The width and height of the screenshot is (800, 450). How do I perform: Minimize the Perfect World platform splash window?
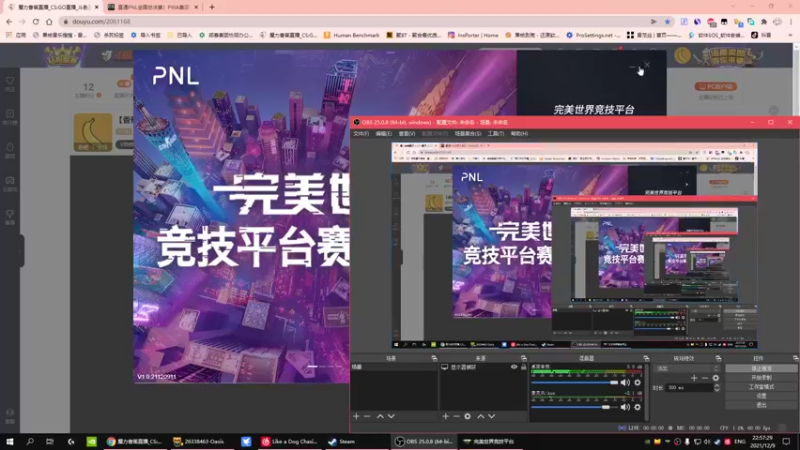pos(633,66)
